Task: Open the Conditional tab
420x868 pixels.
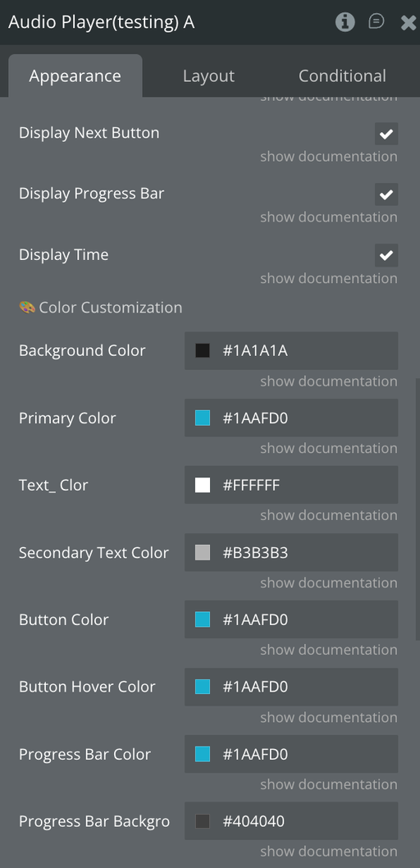Action: [x=342, y=75]
